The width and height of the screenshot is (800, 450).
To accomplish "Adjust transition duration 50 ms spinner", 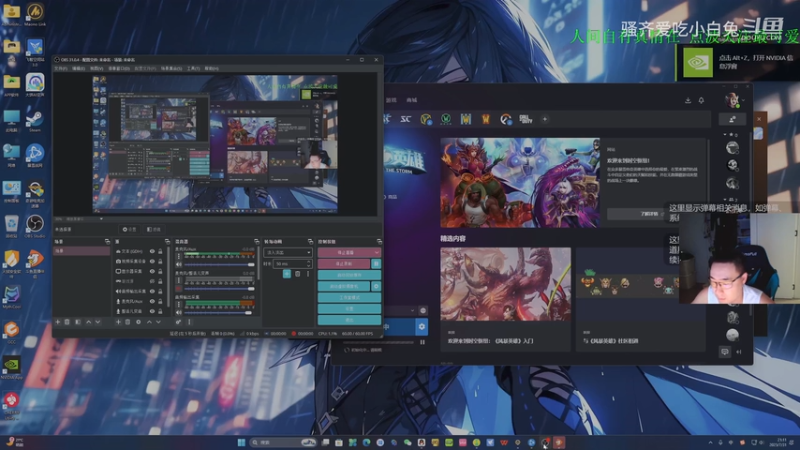I will (292, 263).
